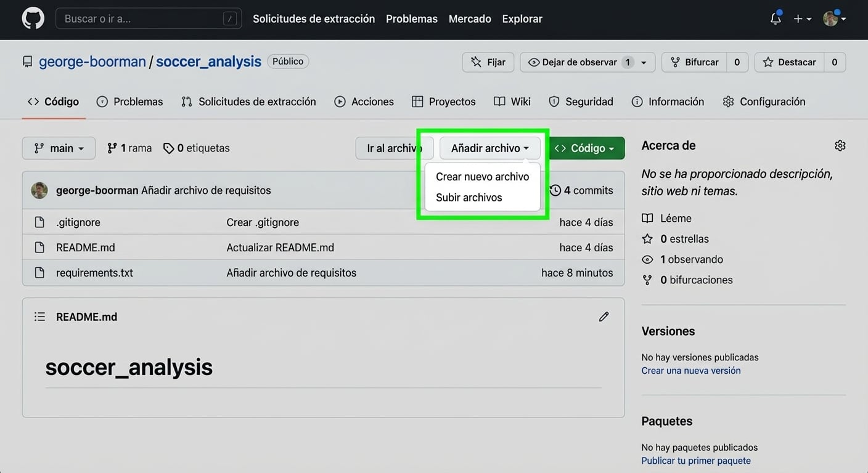
Task: Open the GitHub home logo
Action: [33, 18]
